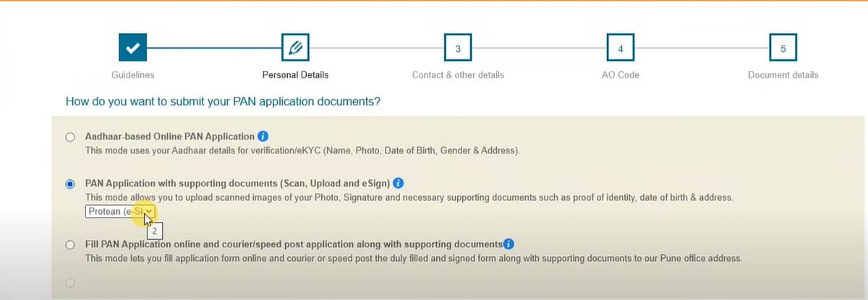Jump to the AO Code step label
Viewport: 868px width, 300px height.
click(619, 74)
